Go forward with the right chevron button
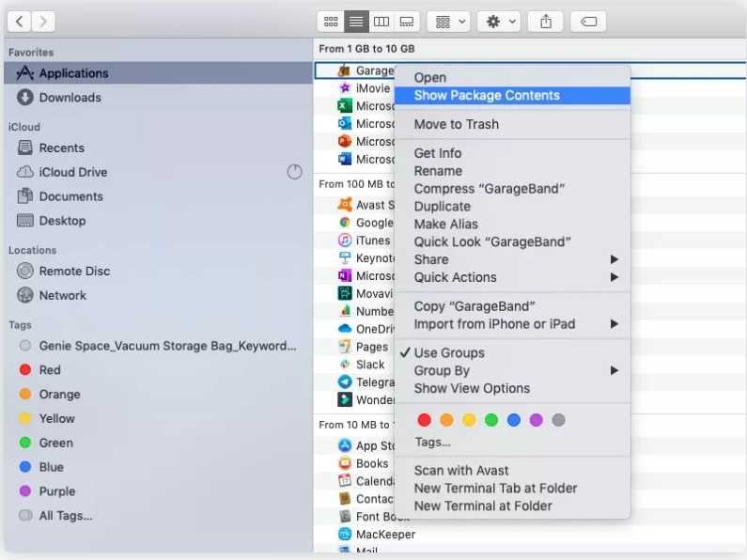Viewport: 747px width, 560px height. (x=43, y=22)
